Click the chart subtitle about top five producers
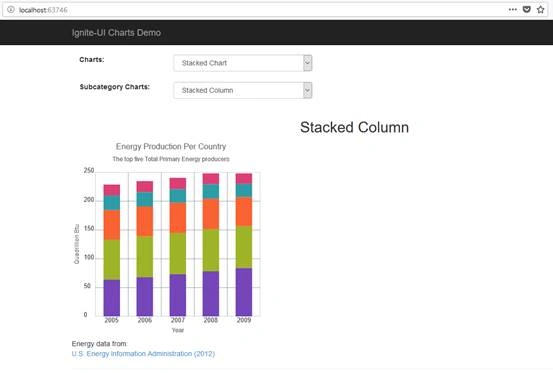This screenshot has height=373, width=553. pos(171,159)
